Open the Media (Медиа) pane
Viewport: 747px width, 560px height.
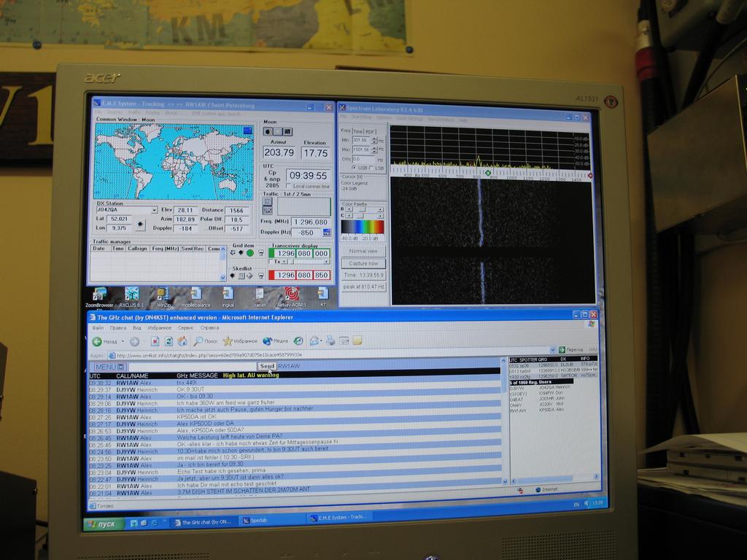click(x=275, y=341)
